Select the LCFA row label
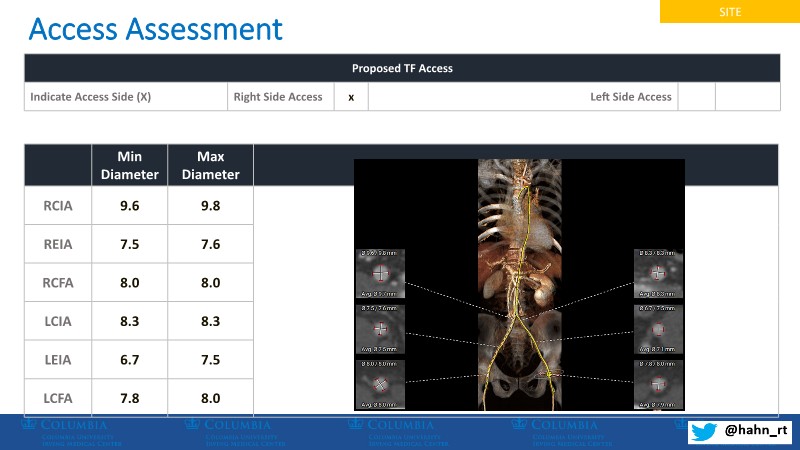800x450 pixels. pos(57,397)
